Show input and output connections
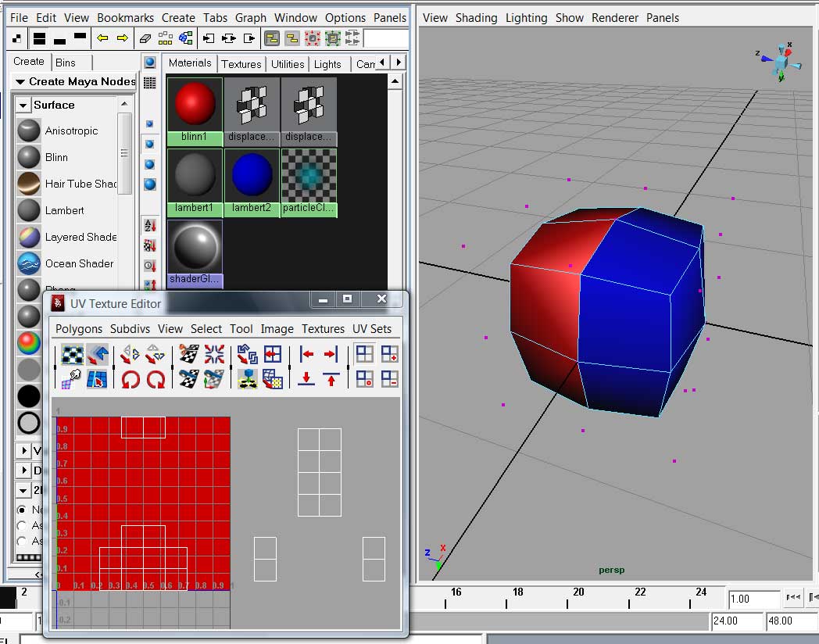Viewport: 819px width, 644px height. click(229, 38)
